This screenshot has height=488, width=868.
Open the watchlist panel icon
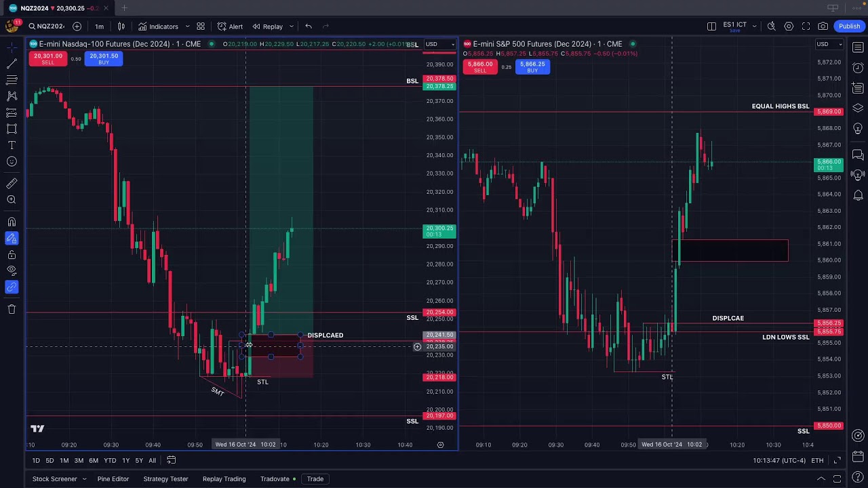point(858,48)
